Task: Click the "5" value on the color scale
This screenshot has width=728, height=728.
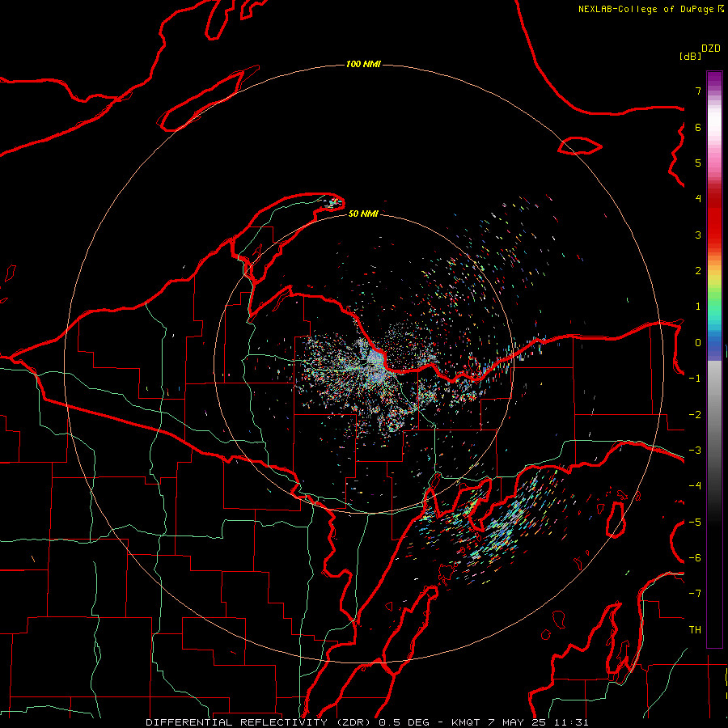Action: tap(698, 163)
